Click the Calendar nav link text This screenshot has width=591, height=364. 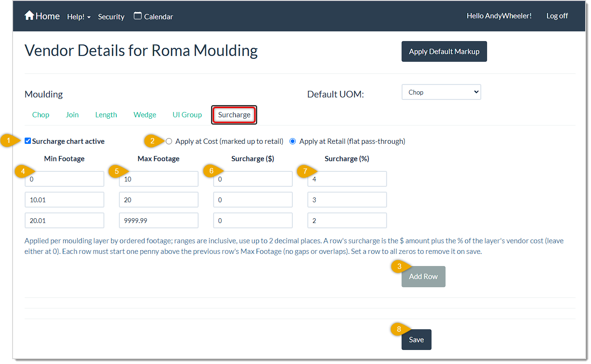click(159, 16)
